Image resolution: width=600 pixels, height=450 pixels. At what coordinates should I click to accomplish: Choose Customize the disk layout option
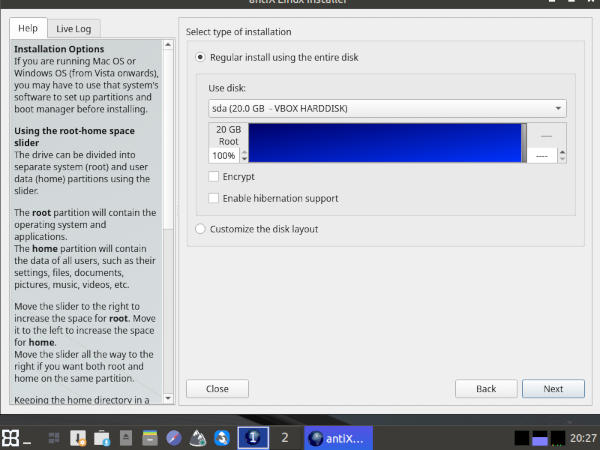[x=201, y=229]
